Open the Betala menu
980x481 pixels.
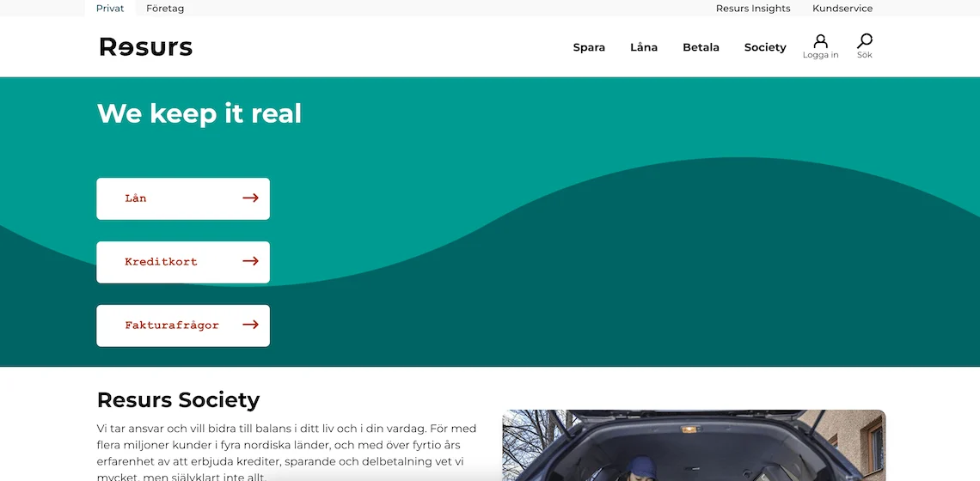point(701,47)
